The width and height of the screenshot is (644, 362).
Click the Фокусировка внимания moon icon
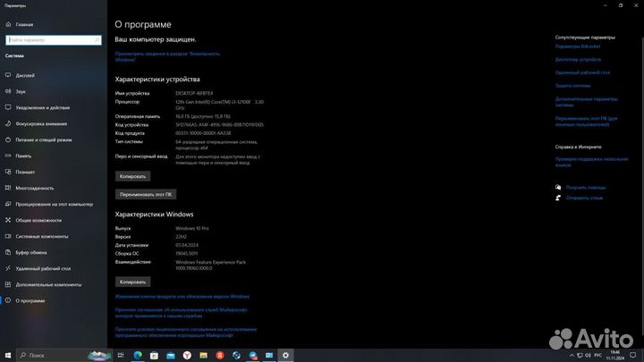pyautogui.click(x=8, y=123)
